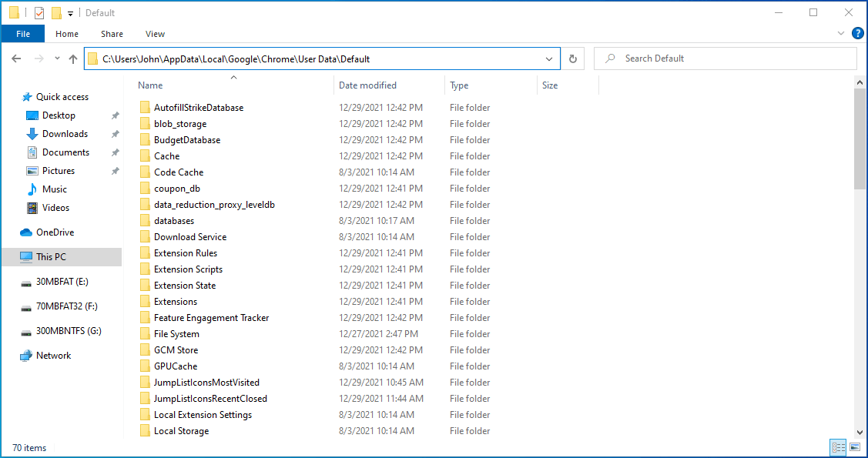Image resolution: width=868 pixels, height=458 pixels.
Task: Switch to large thumbnails view in status bar
Action: pyautogui.click(x=855, y=447)
